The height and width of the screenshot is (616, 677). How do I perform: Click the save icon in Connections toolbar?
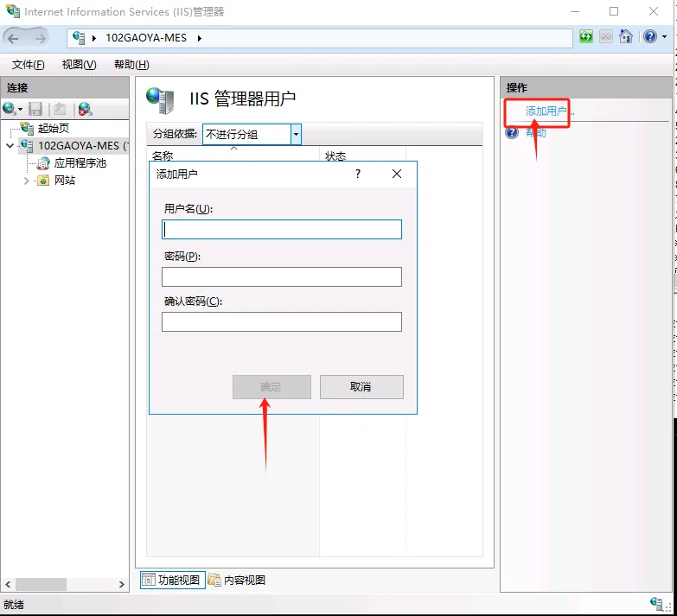pos(35,109)
